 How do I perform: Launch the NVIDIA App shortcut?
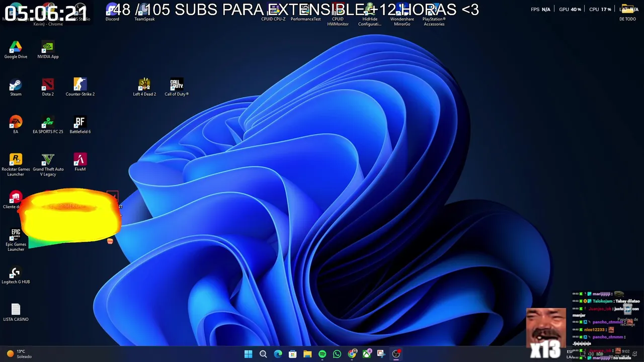[x=48, y=50]
